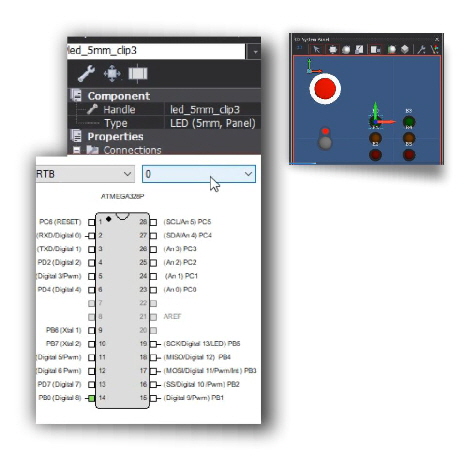Select the arrow pointer tool in System Panel toolbar
The height and width of the screenshot is (473, 464).
coord(316,50)
